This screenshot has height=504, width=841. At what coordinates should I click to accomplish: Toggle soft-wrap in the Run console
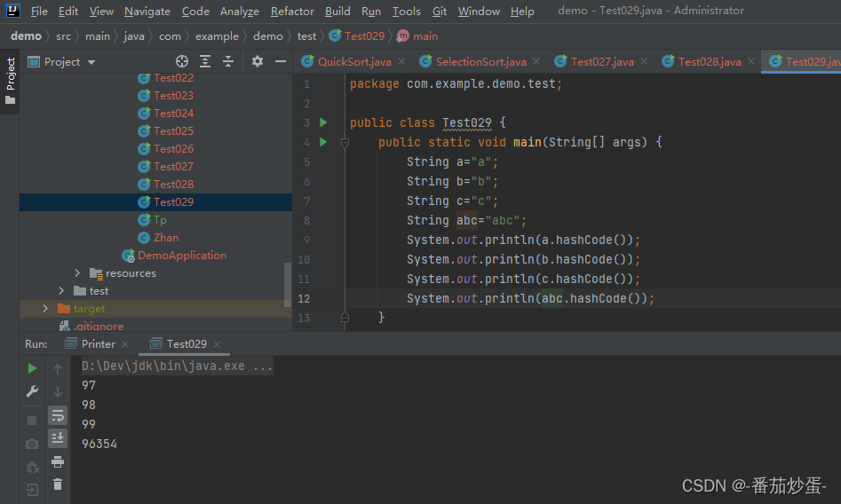tap(58, 415)
